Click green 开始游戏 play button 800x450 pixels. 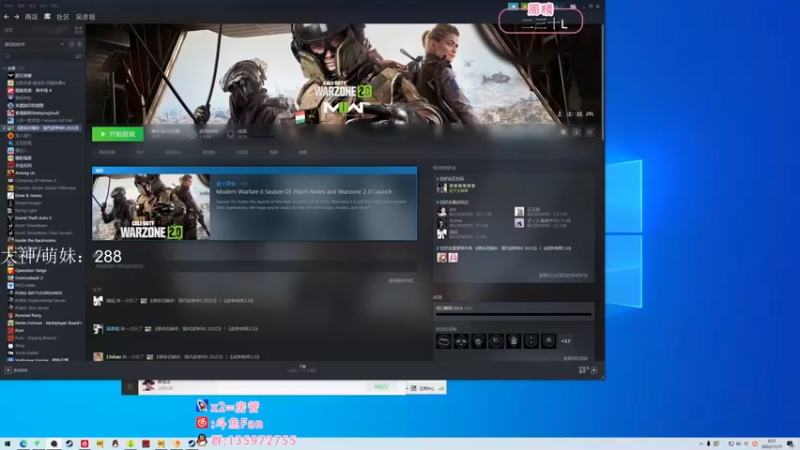pos(118,134)
